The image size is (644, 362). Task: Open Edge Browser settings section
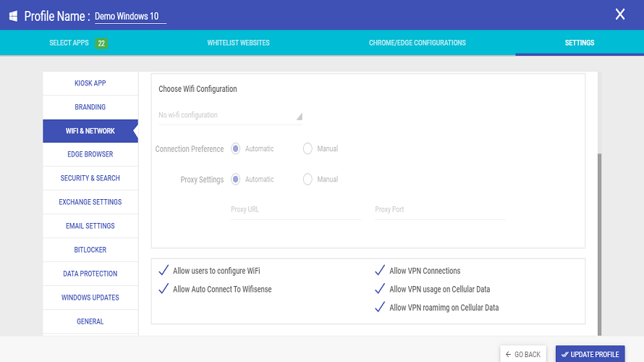[x=90, y=154]
